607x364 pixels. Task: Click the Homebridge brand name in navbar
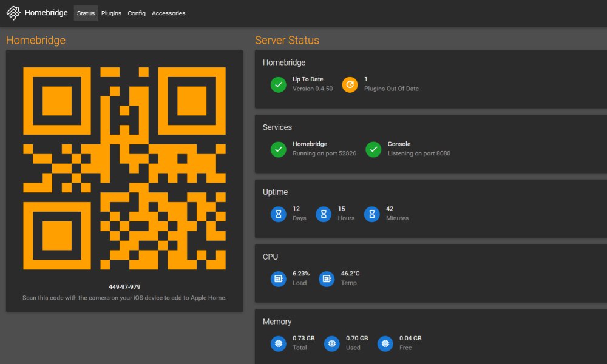(46, 13)
